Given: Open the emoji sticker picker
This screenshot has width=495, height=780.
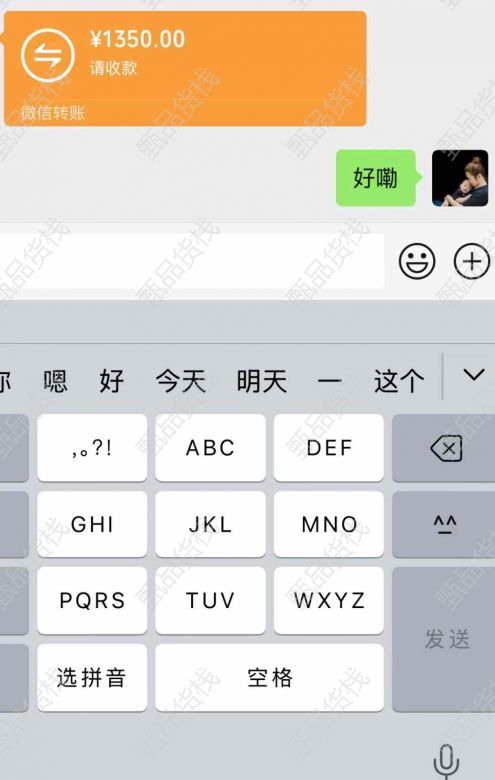Looking at the screenshot, I should (x=417, y=261).
